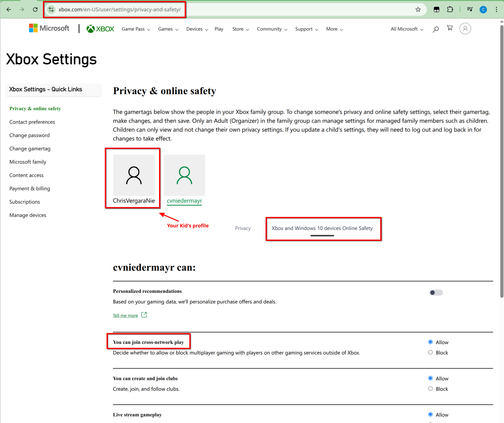This screenshot has height=423, width=504.
Task: Open Change gamertag sidebar link
Action: (30, 149)
